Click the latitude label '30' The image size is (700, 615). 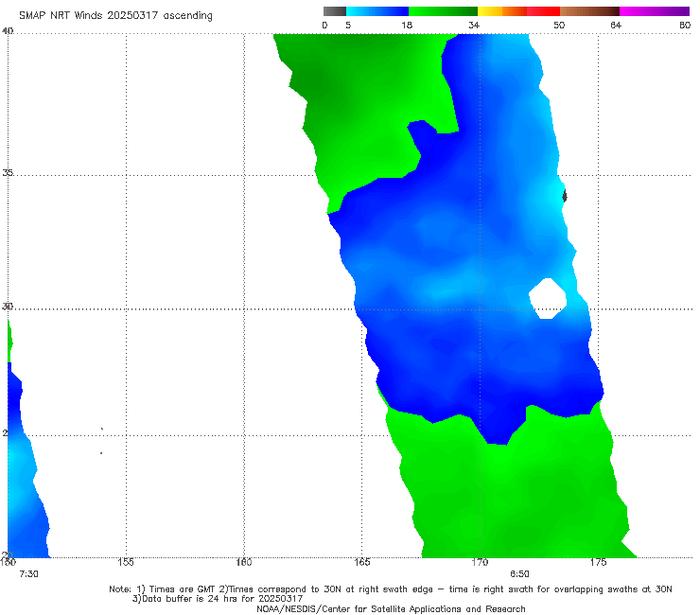point(8,307)
